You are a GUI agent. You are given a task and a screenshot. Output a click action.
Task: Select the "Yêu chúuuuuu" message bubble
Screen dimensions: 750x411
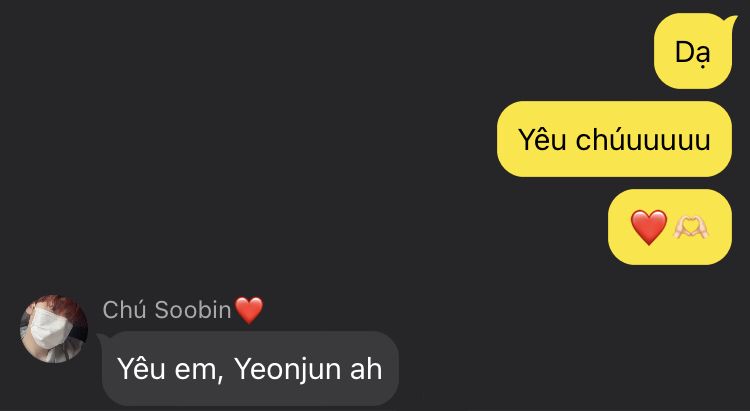615,139
